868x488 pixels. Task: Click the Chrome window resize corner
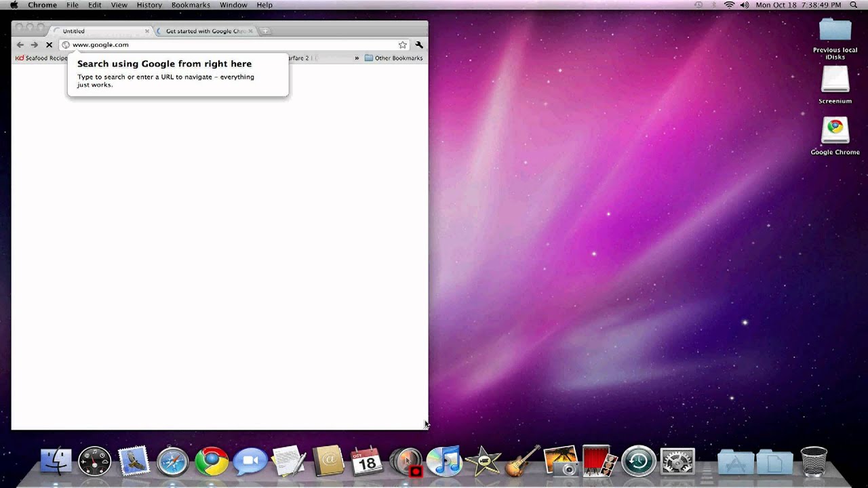423,424
